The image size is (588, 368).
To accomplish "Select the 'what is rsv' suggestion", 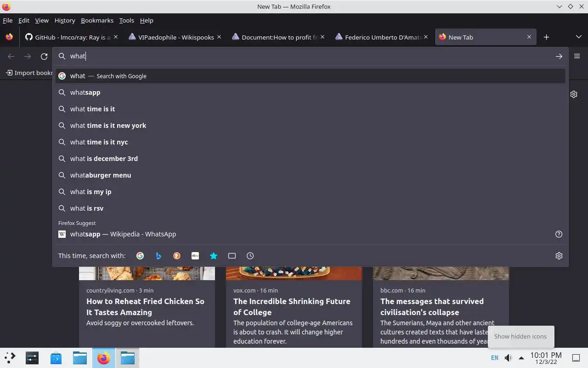I will (x=311, y=208).
